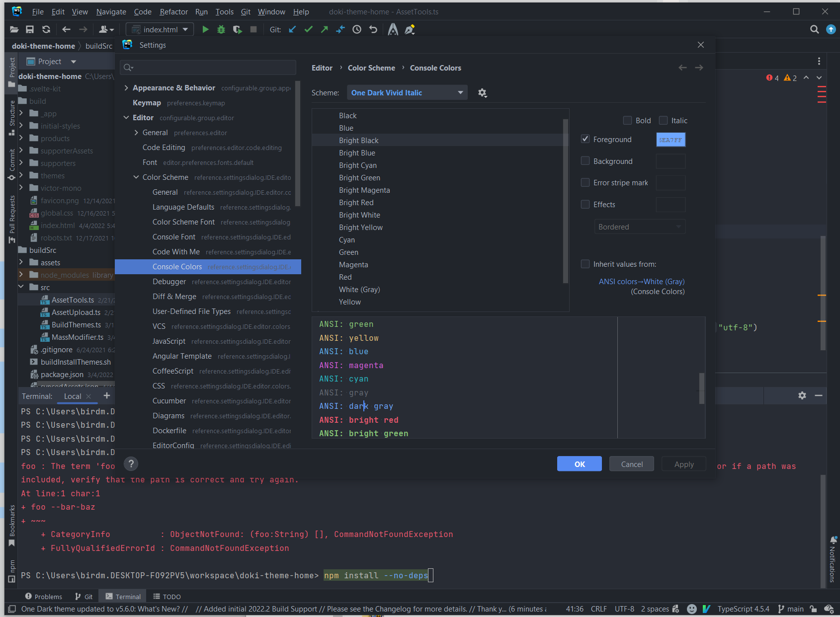The width and height of the screenshot is (840, 617).
Task: Stop the running process with the red square
Action: coord(253,29)
